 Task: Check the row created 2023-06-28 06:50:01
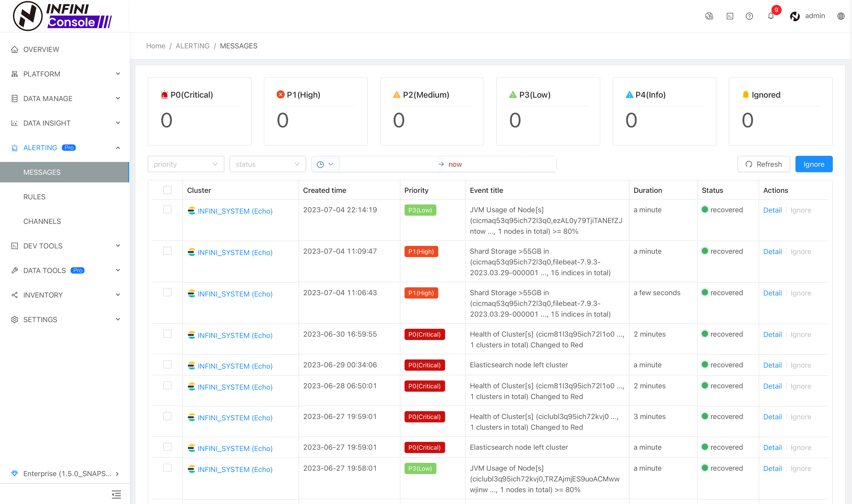[167, 386]
